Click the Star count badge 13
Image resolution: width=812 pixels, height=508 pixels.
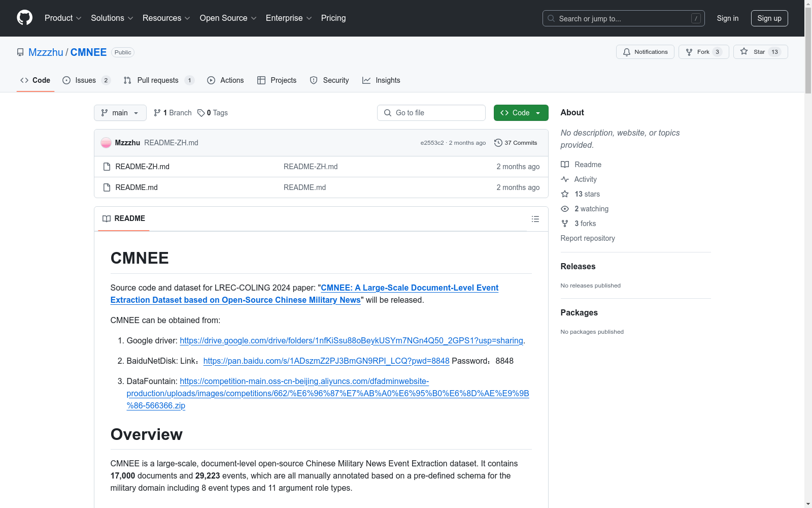(x=774, y=52)
